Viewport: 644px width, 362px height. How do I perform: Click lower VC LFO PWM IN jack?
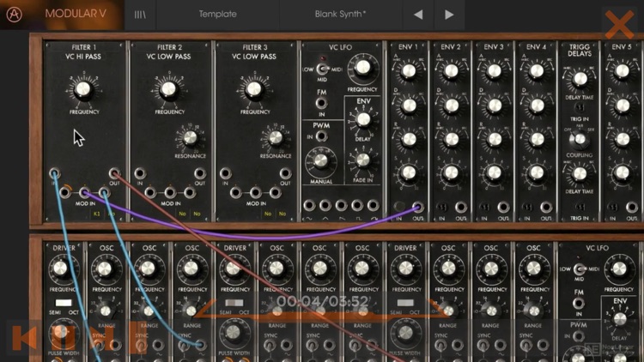(x=579, y=336)
